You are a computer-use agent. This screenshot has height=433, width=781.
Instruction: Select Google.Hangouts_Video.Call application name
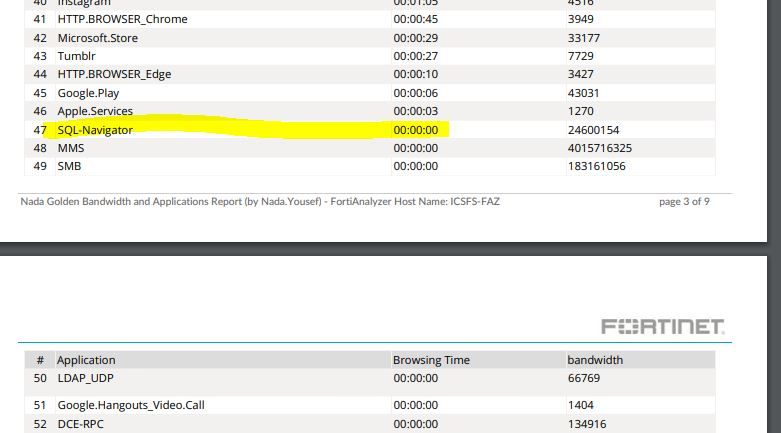[131, 405]
